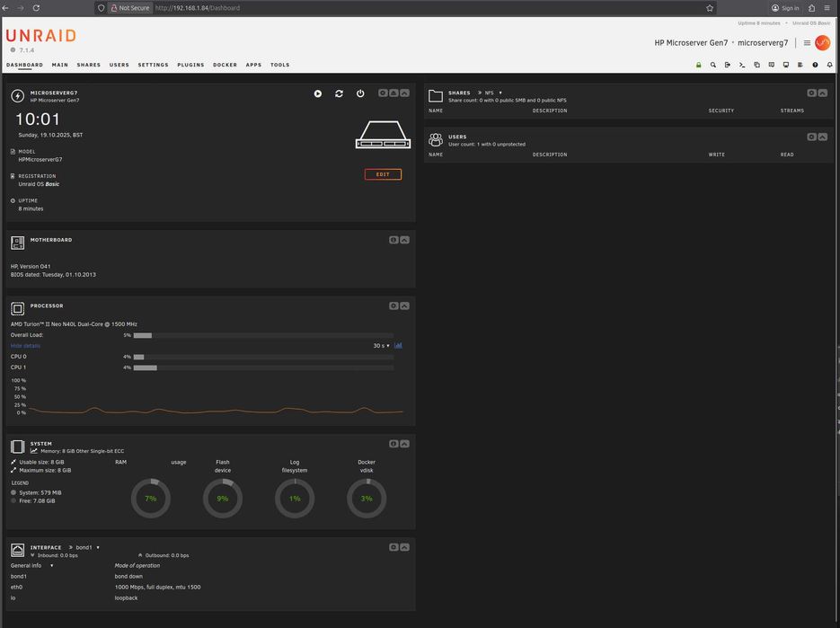Reboot server via circular arrows icon

[x=339, y=93]
